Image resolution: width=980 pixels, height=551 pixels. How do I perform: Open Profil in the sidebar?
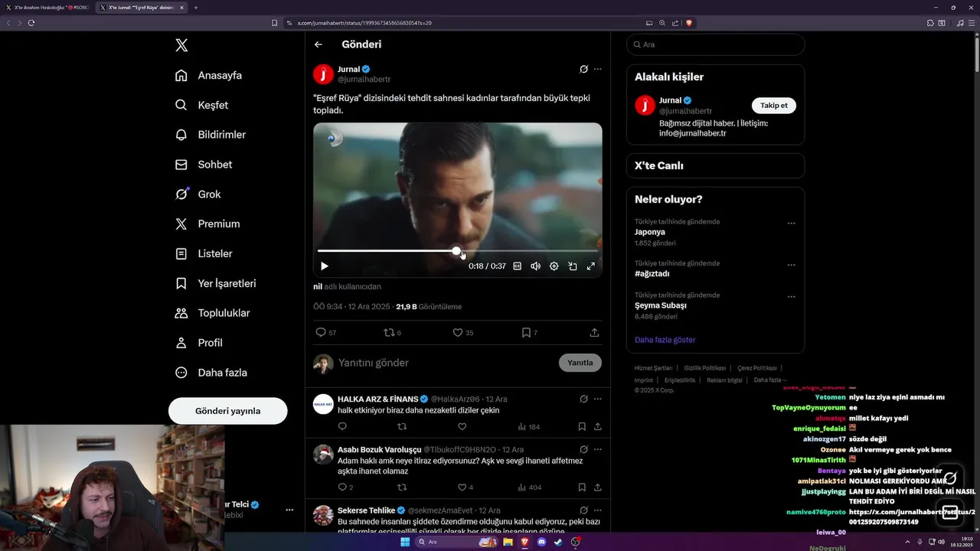198,343
